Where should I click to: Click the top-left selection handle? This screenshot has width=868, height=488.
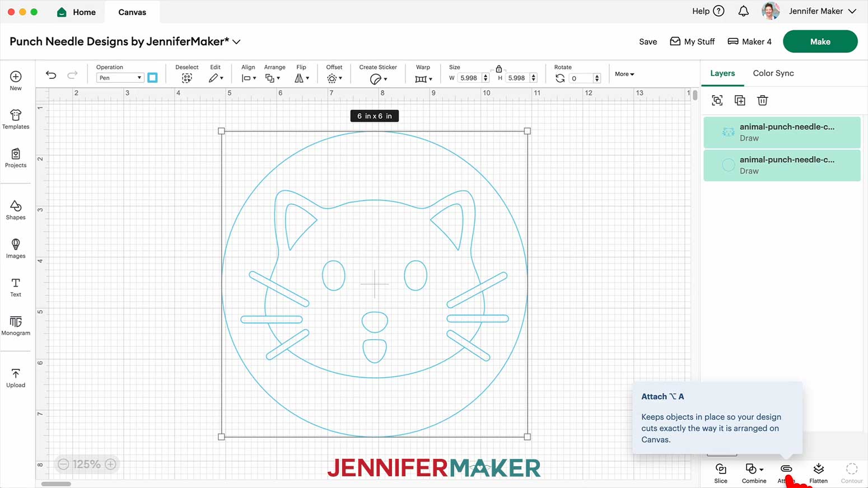pyautogui.click(x=221, y=131)
